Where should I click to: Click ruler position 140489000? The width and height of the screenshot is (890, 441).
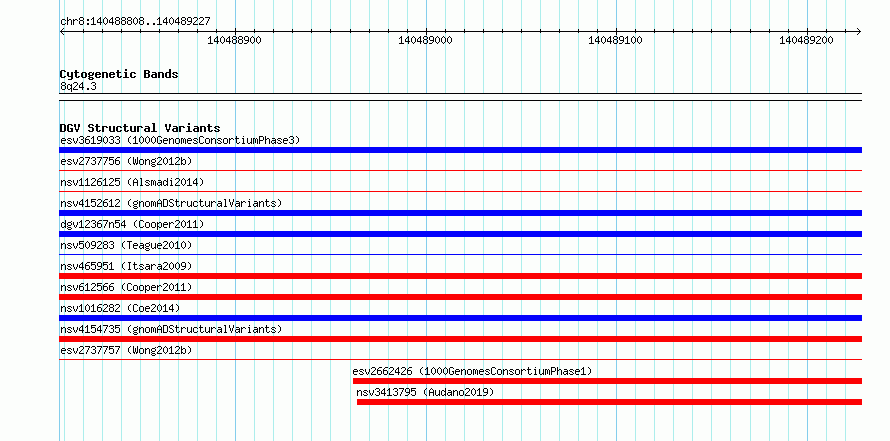click(425, 40)
